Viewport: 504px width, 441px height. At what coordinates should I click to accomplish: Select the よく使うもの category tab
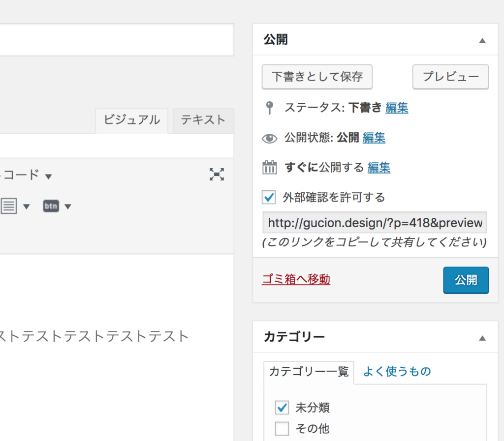click(x=397, y=372)
